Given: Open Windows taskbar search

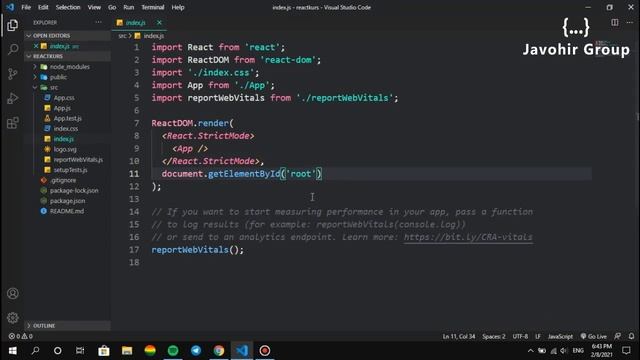Looking at the screenshot, I should click(x=35, y=351).
